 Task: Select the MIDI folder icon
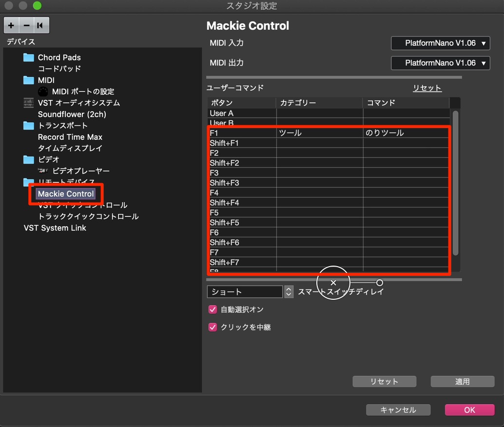[29, 80]
